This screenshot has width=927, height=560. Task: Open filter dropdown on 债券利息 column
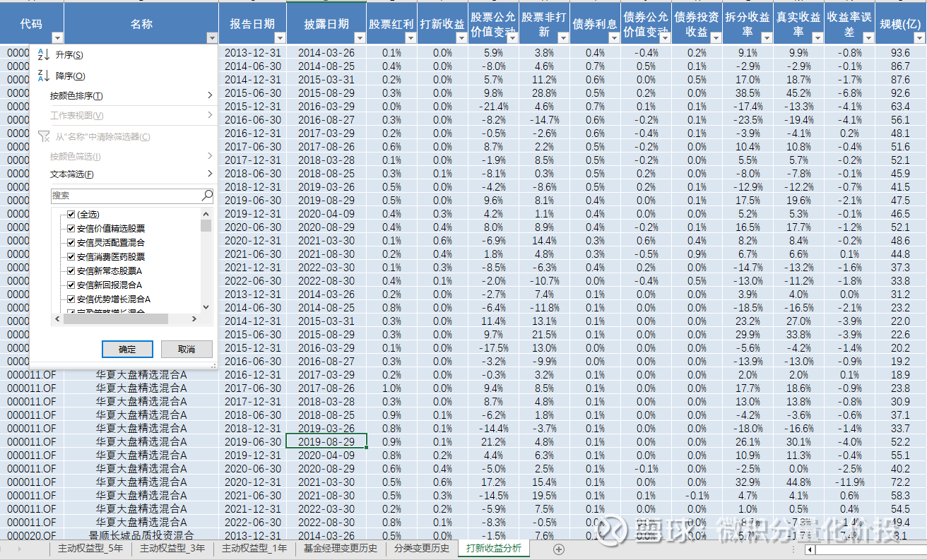(x=614, y=38)
